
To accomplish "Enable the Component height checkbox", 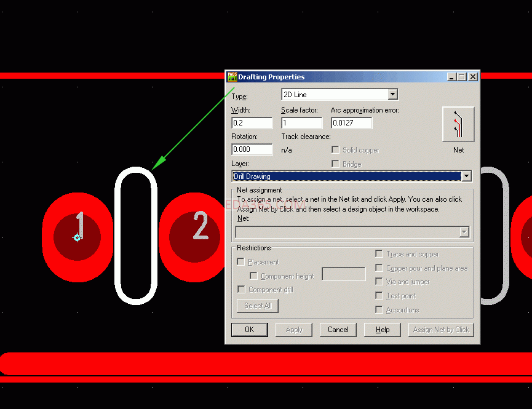I will click(253, 276).
